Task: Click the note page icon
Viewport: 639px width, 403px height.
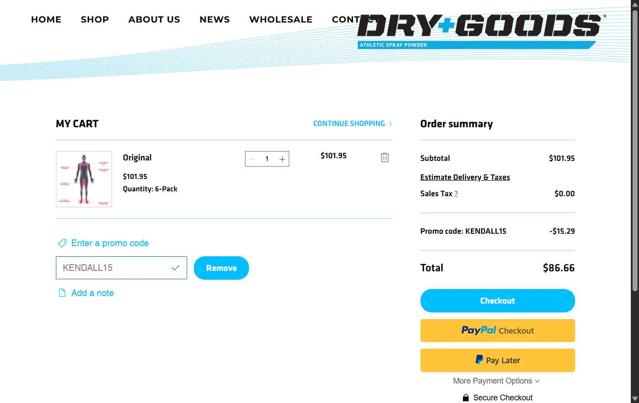Action: [62, 293]
